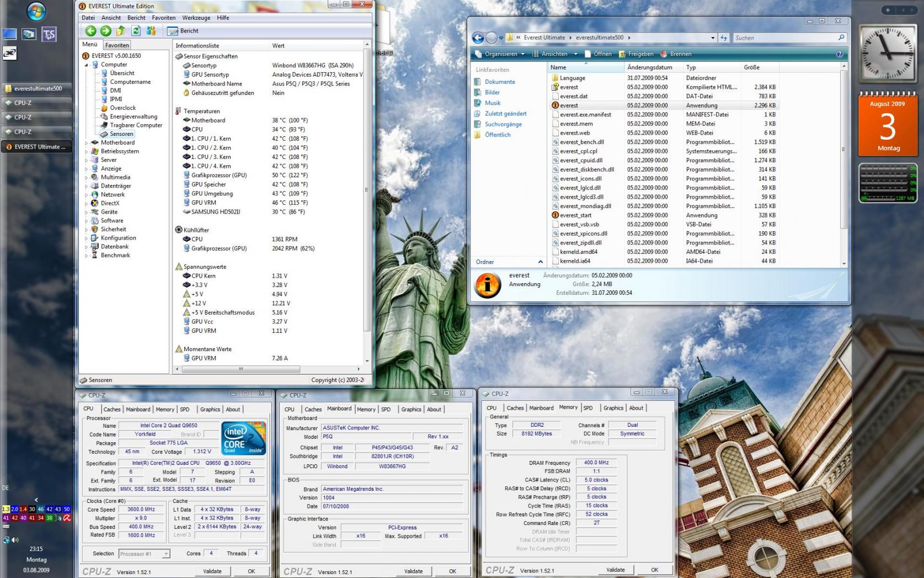Screen dimensions: 924x578
Task: Click the Temperaturen thermometer icon
Action: (178, 111)
